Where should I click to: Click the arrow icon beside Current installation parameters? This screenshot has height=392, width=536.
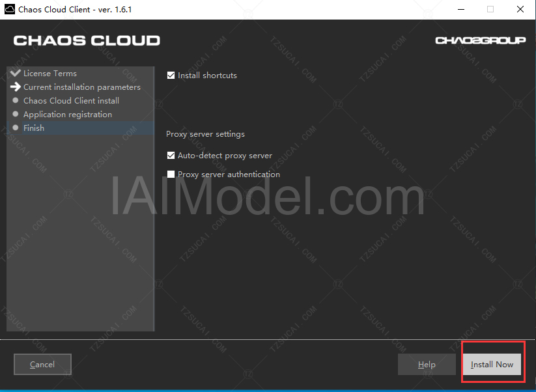[x=16, y=87]
